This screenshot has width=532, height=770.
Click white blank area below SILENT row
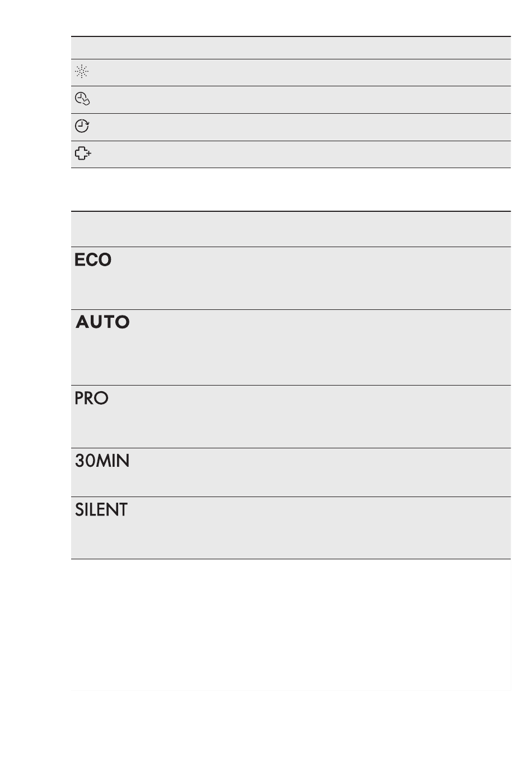291,625
